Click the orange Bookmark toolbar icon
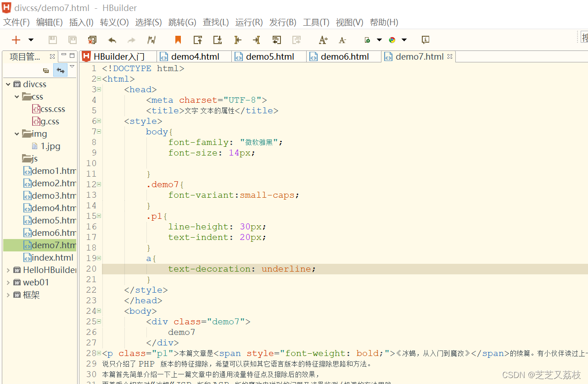The width and height of the screenshot is (588, 384). 178,40
